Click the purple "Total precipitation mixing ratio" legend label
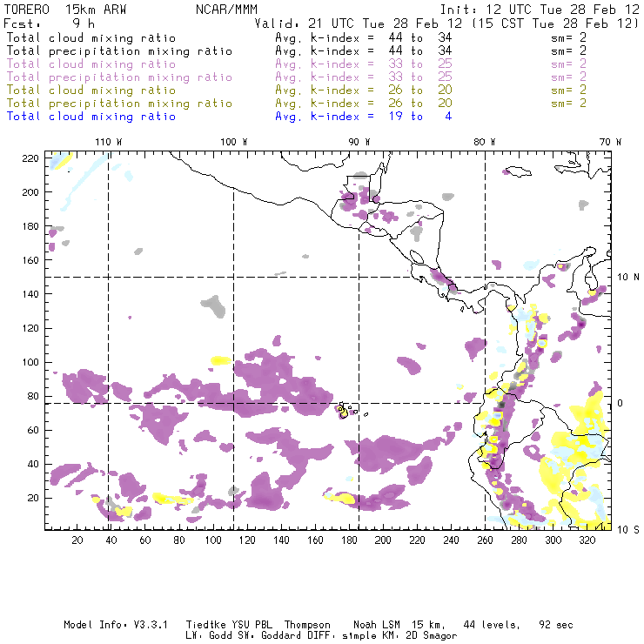Viewport: 644px width, 644px height. (119, 77)
